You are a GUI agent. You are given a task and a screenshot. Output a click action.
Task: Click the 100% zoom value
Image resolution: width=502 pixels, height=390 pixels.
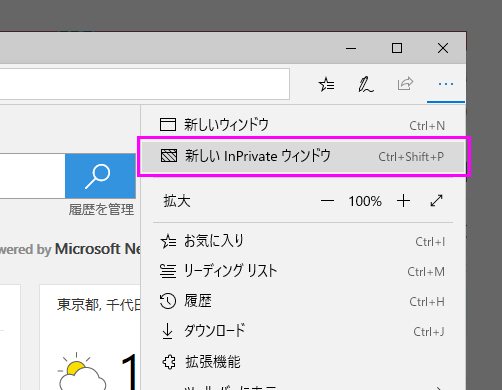tap(365, 201)
